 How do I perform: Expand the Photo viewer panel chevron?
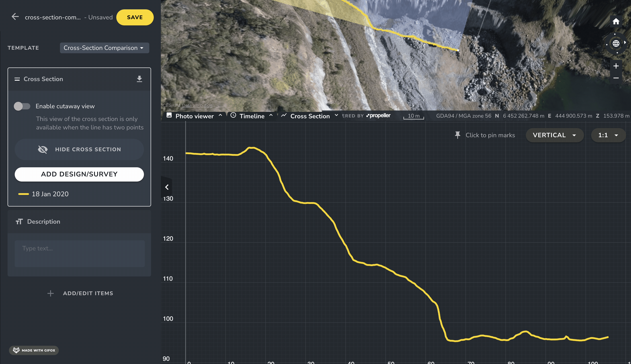[220, 115]
